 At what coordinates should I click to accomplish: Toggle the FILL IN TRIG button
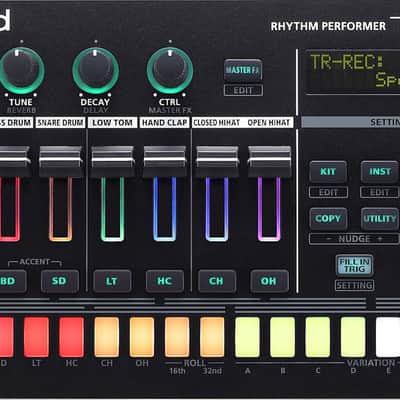point(354,266)
